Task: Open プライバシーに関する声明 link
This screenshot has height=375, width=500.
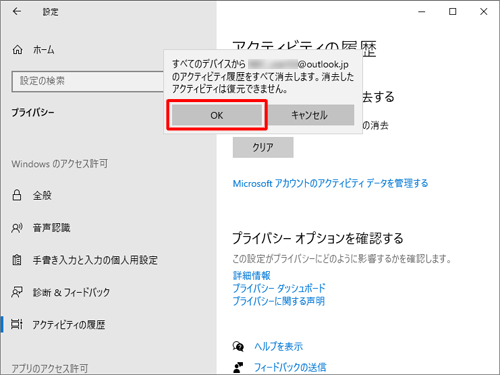Action: (279, 301)
